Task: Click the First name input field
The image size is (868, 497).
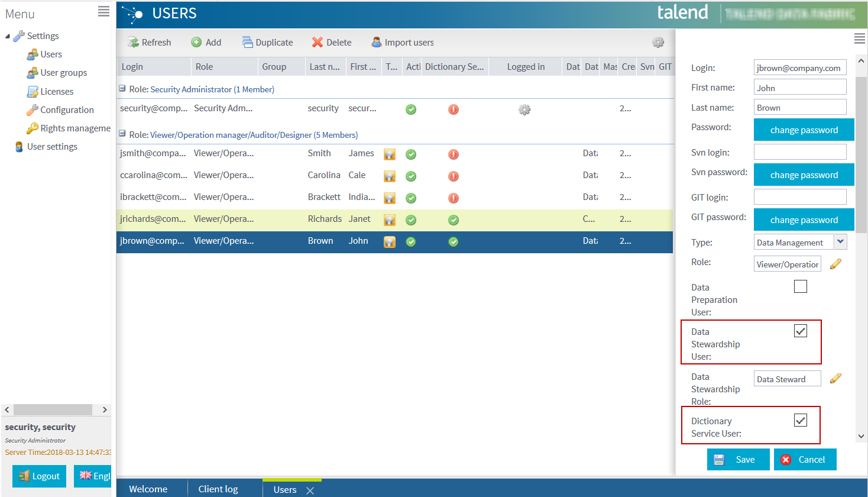Action: click(799, 88)
